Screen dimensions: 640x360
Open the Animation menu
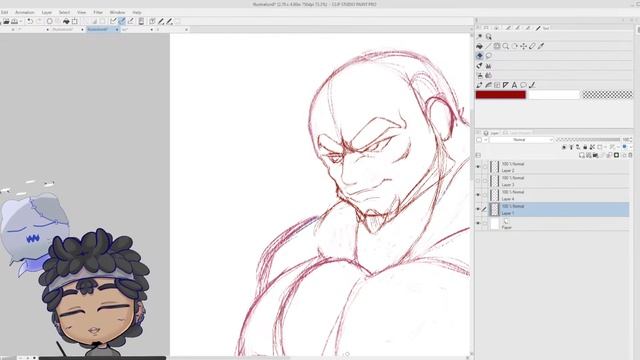coord(24,12)
